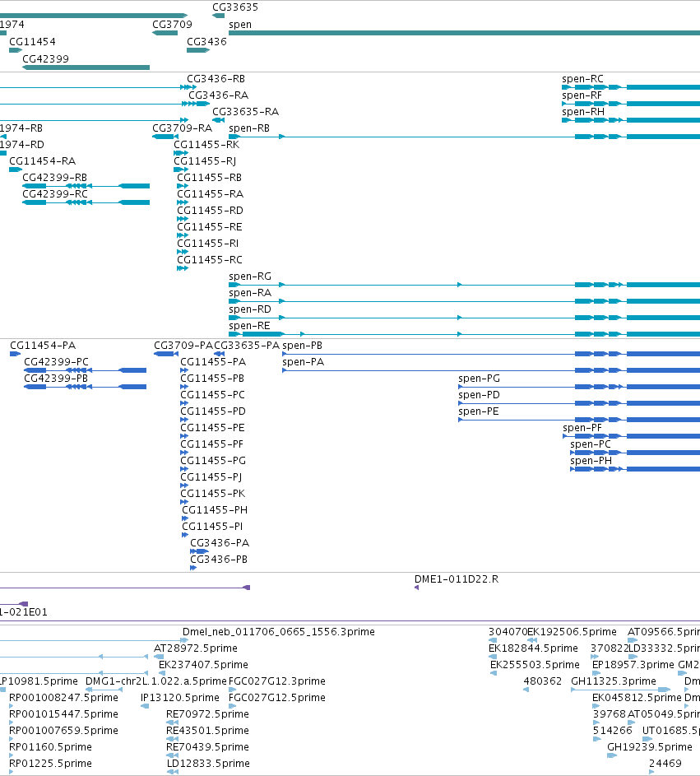Select protein spen-PF
Image resolution: width=700 pixels, height=776 pixels.
coord(631,436)
